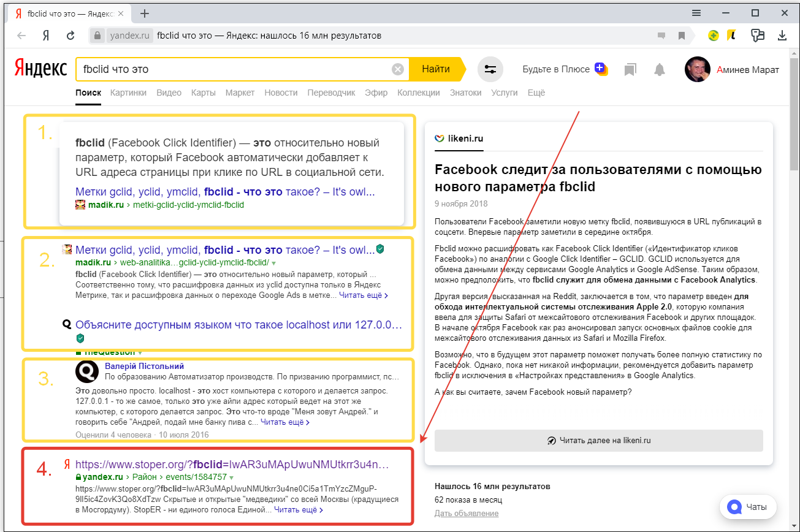Viewport: 800px width, 532px height.
Task: Open the Знатоки tab
Action: coord(466,93)
